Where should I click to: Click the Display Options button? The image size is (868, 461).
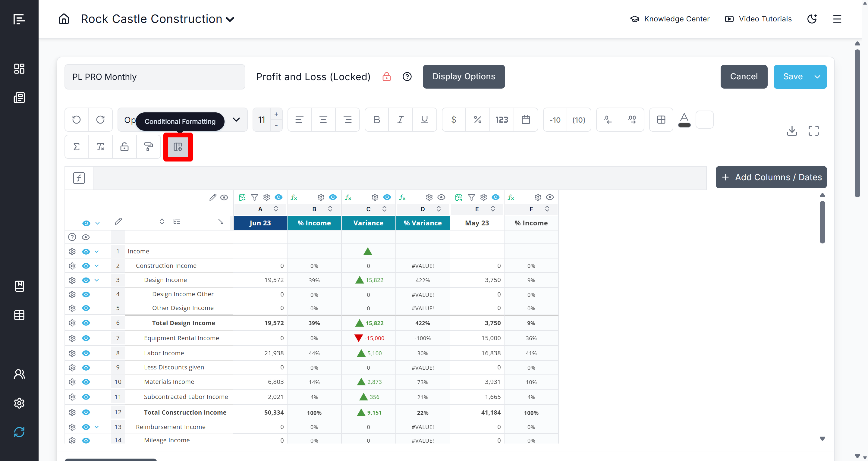click(463, 77)
